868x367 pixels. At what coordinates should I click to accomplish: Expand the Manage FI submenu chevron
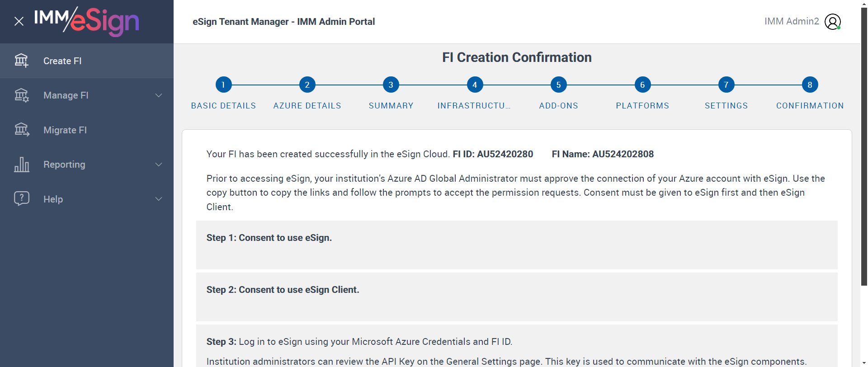159,95
